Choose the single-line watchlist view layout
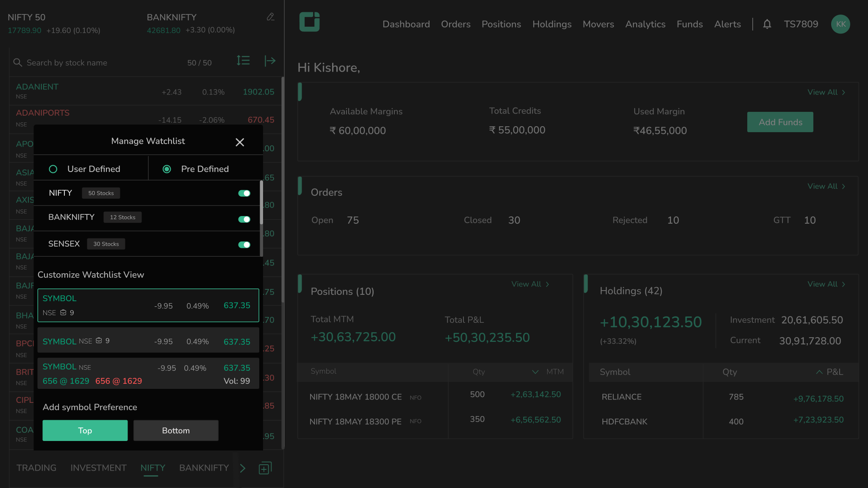Image resolution: width=868 pixels, height=488 pixels. click(x=148, y=340)
